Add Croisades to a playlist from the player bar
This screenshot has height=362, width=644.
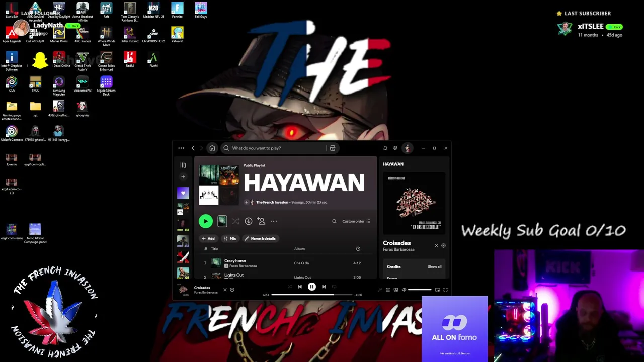pyautogui.click(x=232, y=290)
